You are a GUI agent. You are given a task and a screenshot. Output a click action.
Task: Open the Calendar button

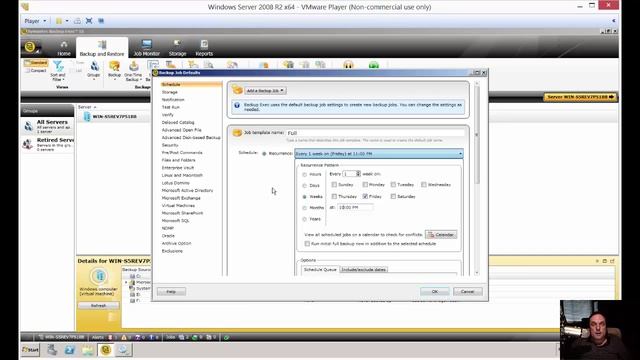point(441,235)
